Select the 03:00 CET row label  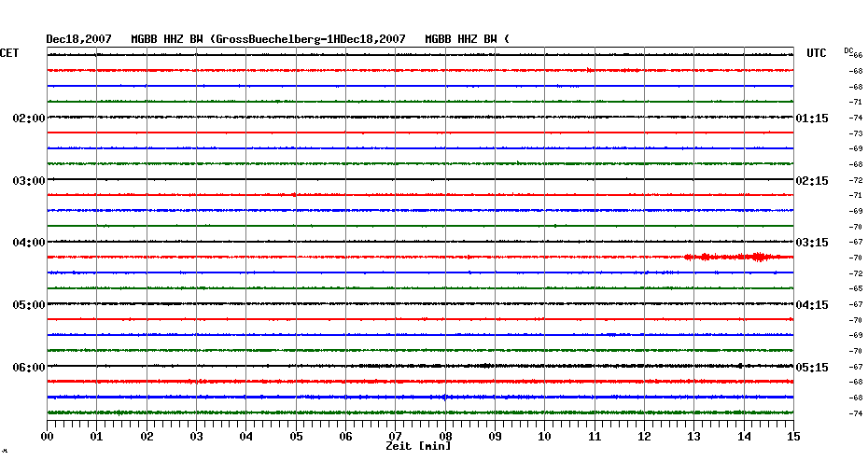click(x=29, y=181)
